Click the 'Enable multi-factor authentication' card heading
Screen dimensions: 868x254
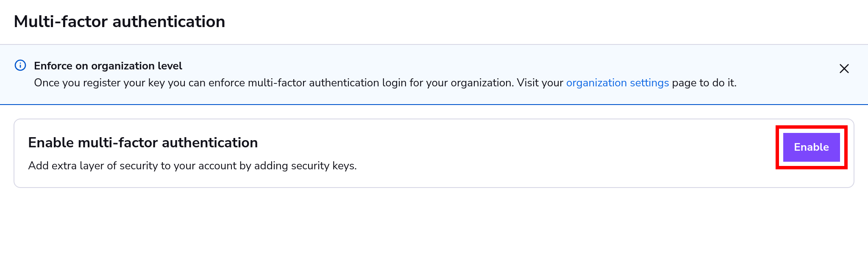(x=143, y=143)
